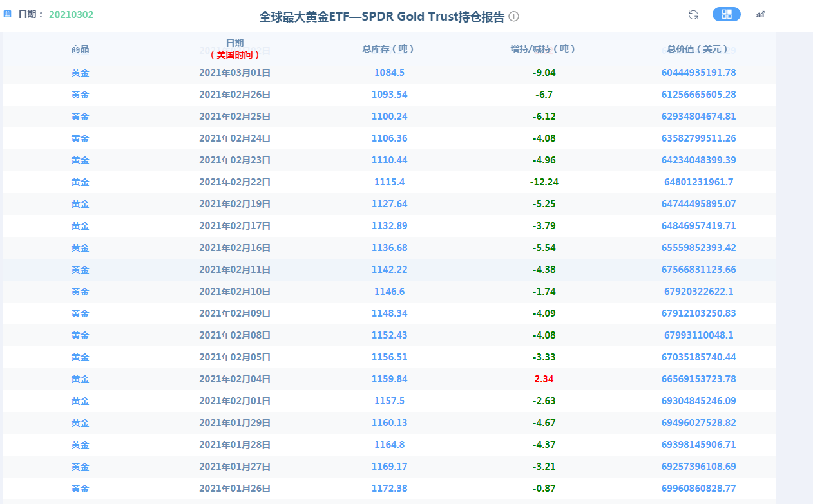813x504 pixels.
Task: Switch to grid table view
Action: 727,14
